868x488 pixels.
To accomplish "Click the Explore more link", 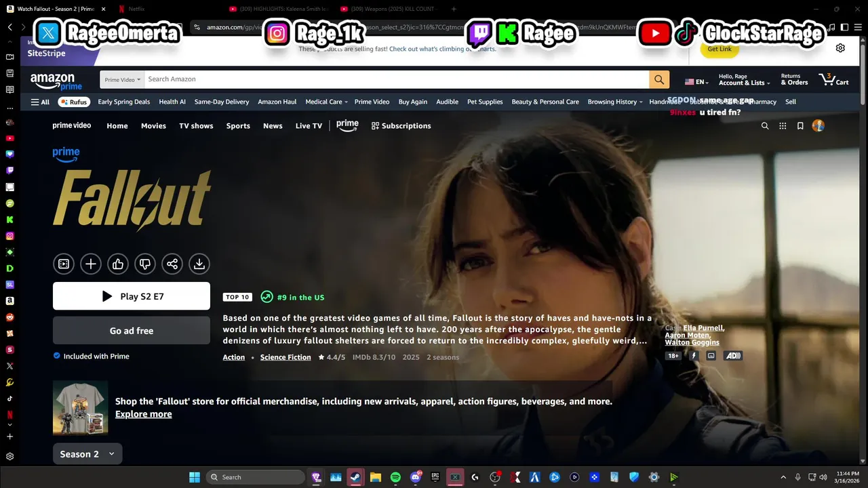I will [143, 414].
